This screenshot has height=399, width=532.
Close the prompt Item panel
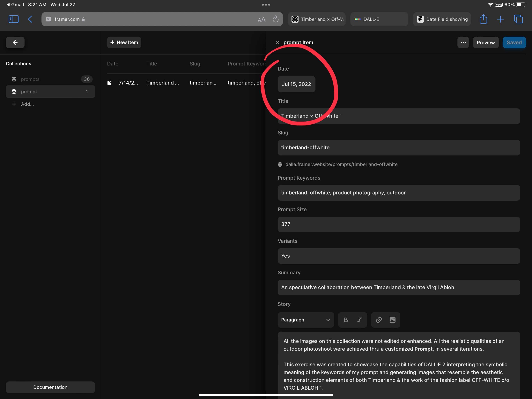click(277, 43)
